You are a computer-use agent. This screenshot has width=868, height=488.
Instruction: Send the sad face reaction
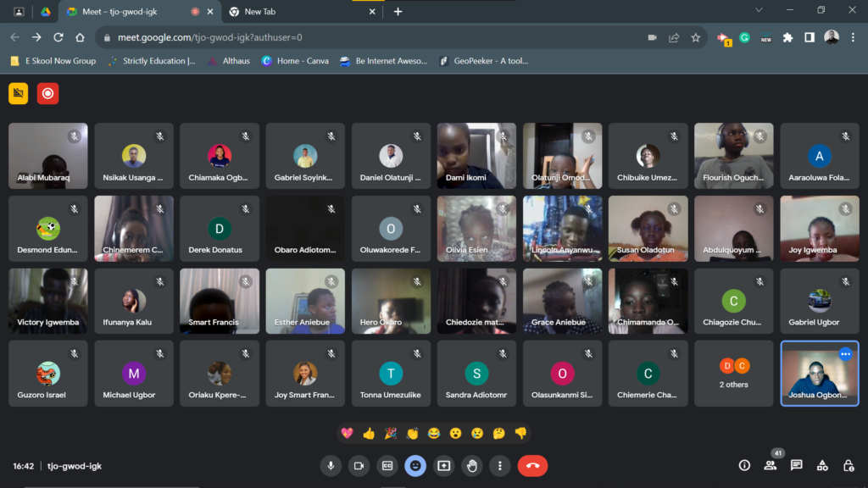click(x=477, y=433)
